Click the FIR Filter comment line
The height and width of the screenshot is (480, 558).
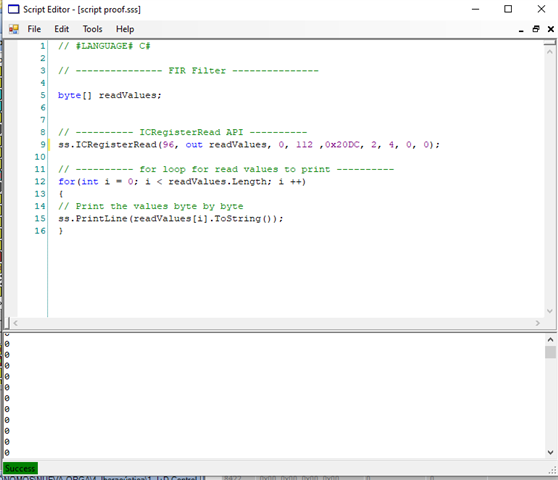[x=188, y=70]
